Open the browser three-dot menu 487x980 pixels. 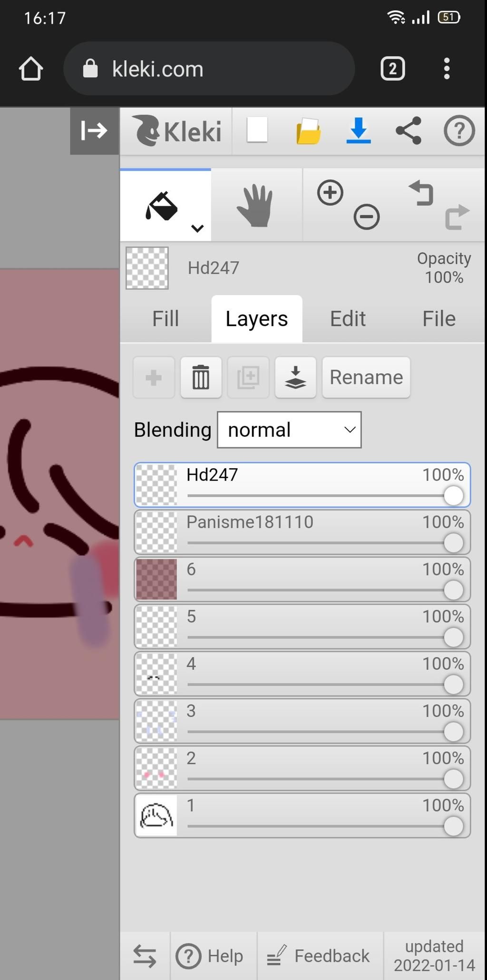pyautogui.click(x=446, y=69)
